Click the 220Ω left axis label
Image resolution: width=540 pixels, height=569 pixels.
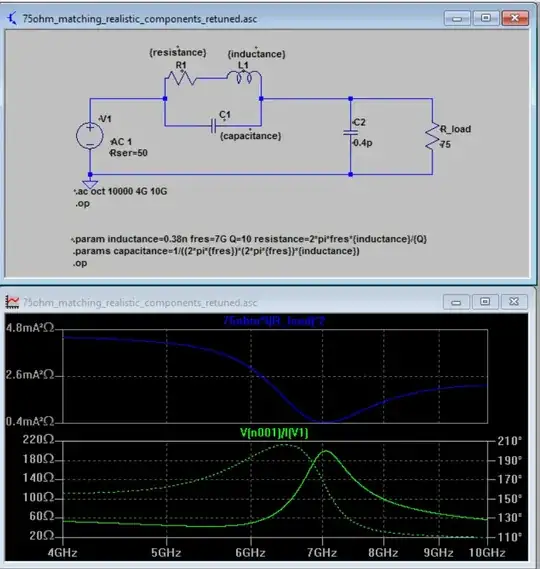(x=38, y=440)
